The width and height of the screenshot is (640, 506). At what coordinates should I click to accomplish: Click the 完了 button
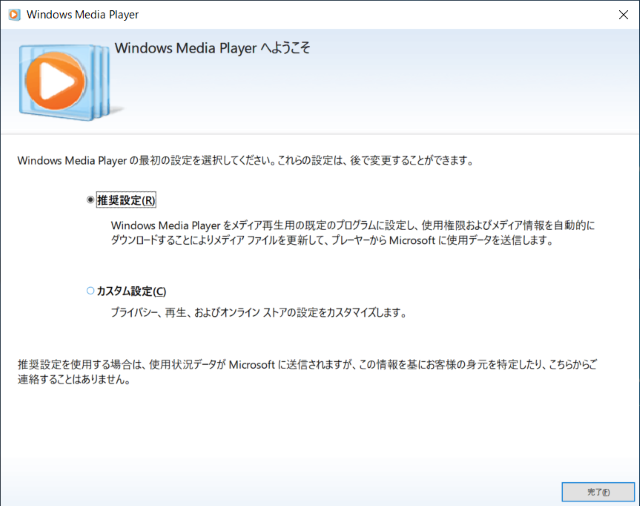click(598, 492)
